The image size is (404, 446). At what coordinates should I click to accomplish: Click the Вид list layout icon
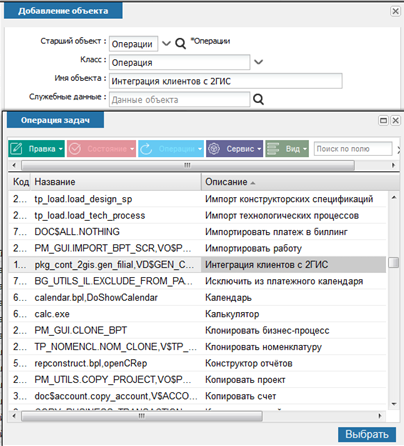click(x=273, y=149)
